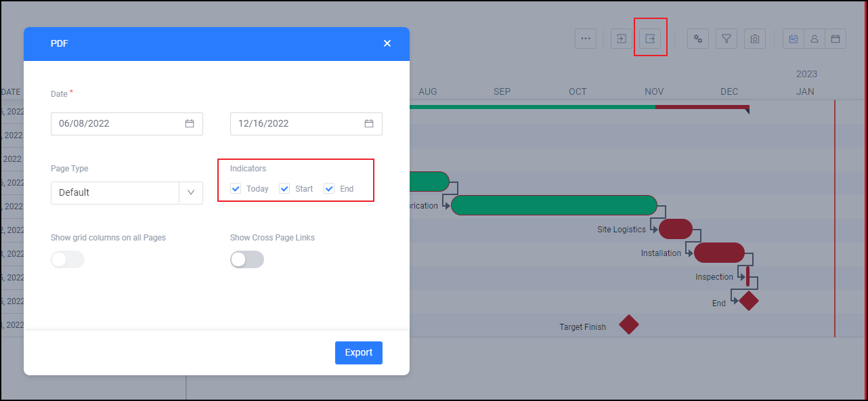The height and width of the screenshot is (401, 868).
Task: Select the last calendar view icon
Action: click(x=836, y=39)
